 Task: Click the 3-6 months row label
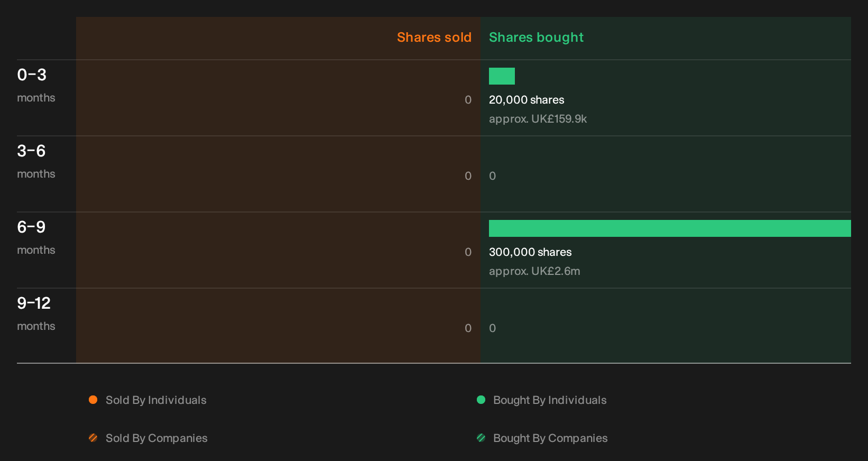click(36, 161)
